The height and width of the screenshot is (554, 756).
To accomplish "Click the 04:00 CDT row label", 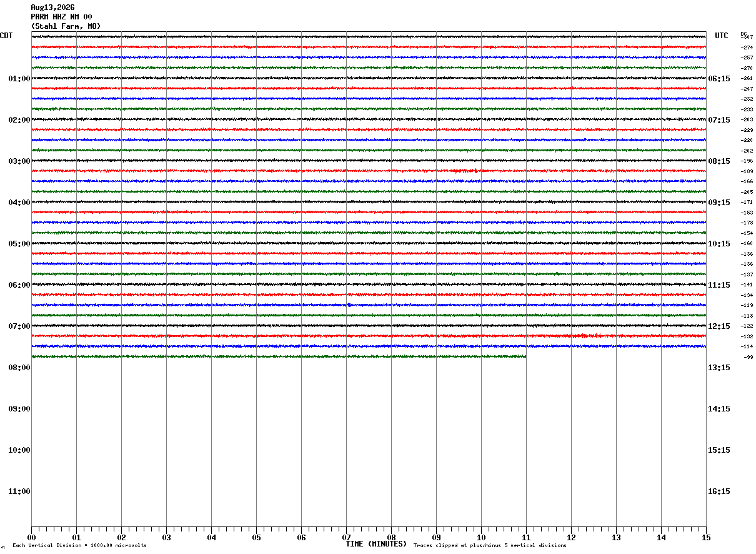I will coord(19,203).
